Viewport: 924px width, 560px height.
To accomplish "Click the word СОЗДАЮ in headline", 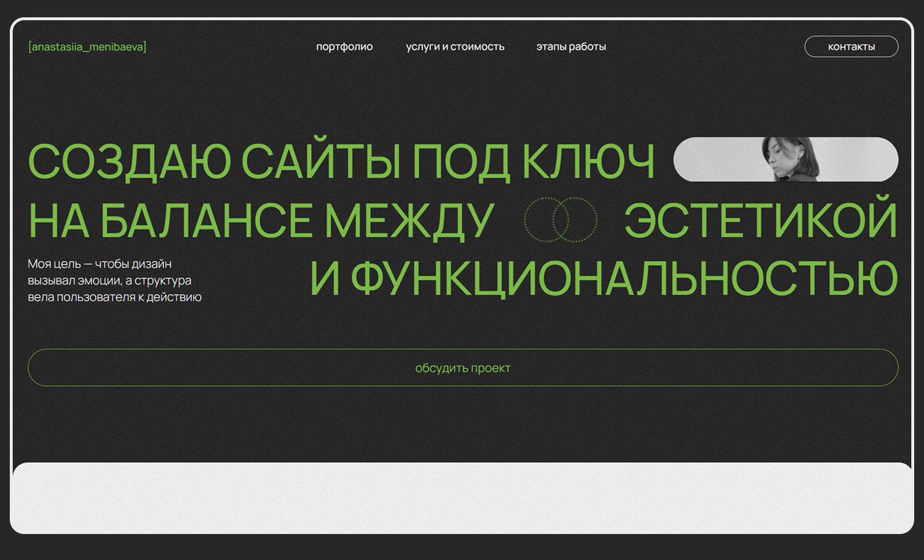I will (x=129, y=162).
